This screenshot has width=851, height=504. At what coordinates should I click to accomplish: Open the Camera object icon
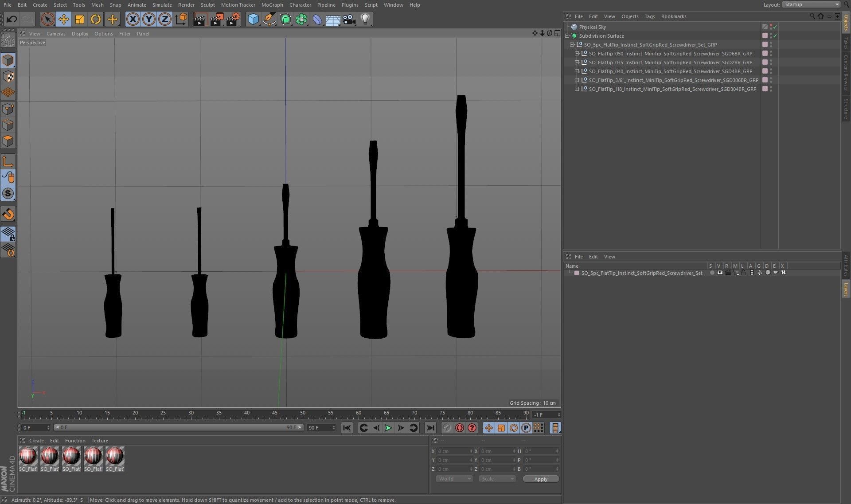coord(349,19)
